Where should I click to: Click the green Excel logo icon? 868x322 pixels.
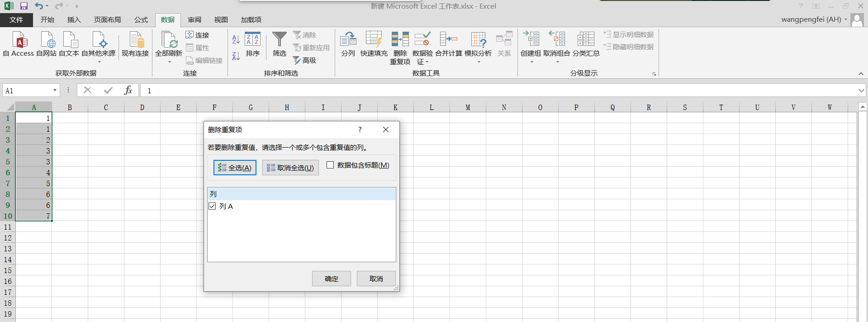tap(9, 6)
